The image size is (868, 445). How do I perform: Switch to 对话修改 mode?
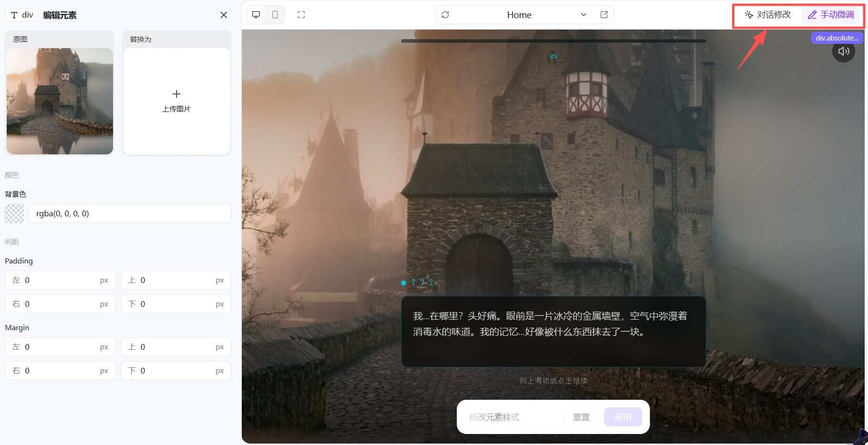pos(768,15)
